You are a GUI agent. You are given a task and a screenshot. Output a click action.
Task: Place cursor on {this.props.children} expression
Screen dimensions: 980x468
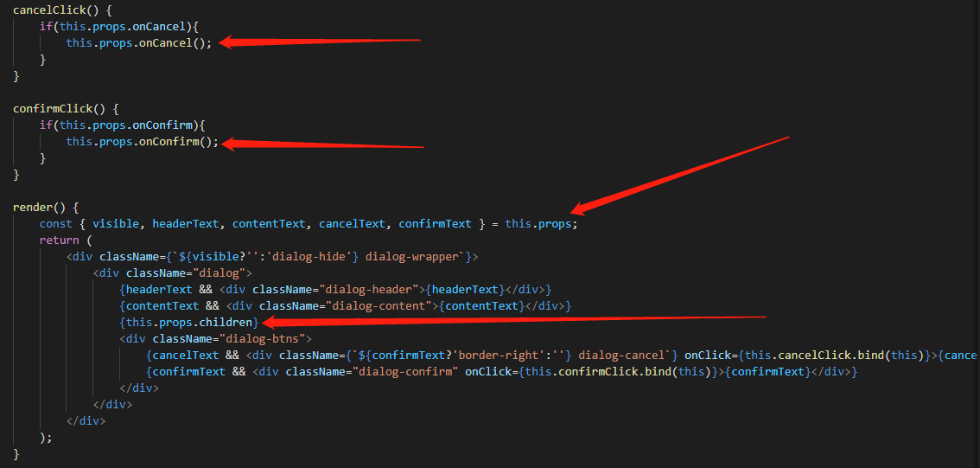pos(188,322)
